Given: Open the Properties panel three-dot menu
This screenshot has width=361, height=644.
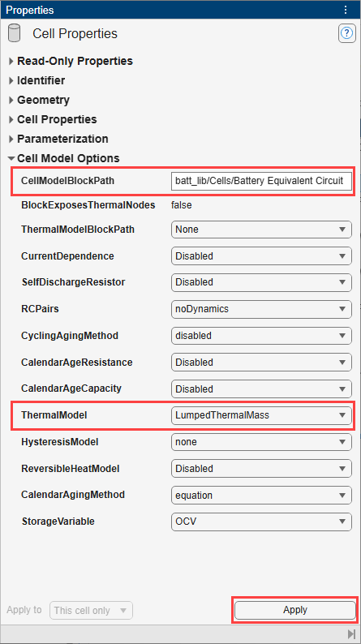Looking at the screenshot, I should coord(346,10).
